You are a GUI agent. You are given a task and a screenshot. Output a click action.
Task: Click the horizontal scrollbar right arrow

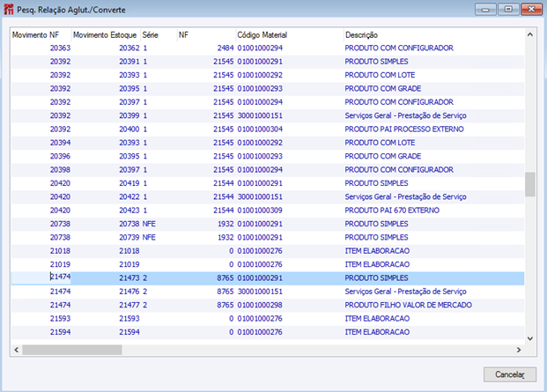pyautogui.click(x=519, y=350)
